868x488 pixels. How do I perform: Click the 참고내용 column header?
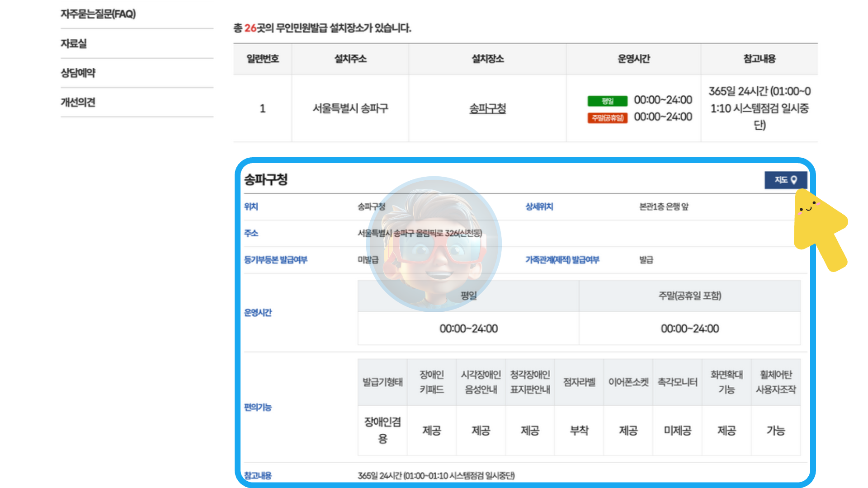[x=759, y=59]
